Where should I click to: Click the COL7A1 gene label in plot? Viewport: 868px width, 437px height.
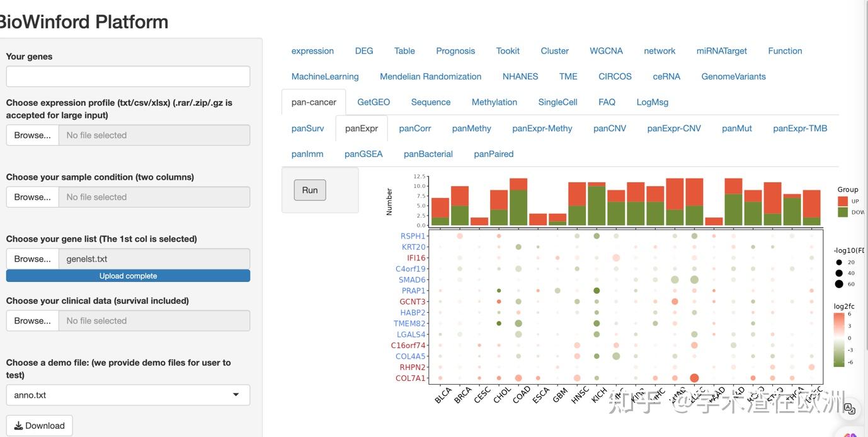click(x=410, y=378)
